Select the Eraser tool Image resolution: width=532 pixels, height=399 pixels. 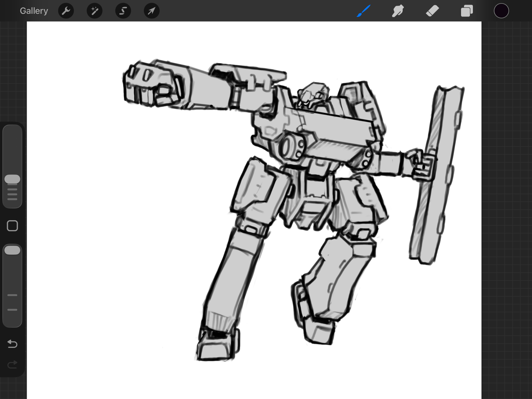click(432, 11)
